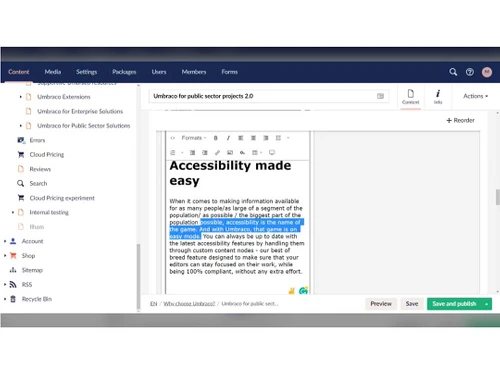The height and width of the screenshot is (375, 500).
Task: Click the Reorder button
Action: [x=460, y=120]
